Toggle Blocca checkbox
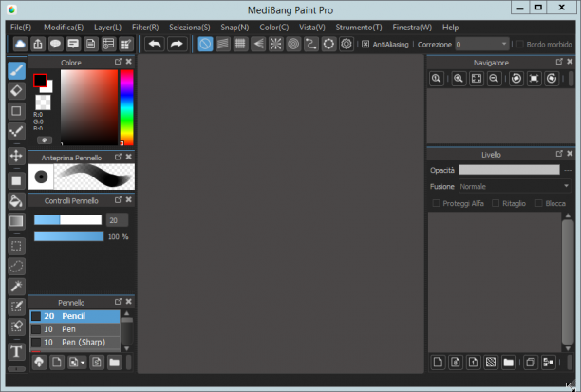 coord(539,203)
